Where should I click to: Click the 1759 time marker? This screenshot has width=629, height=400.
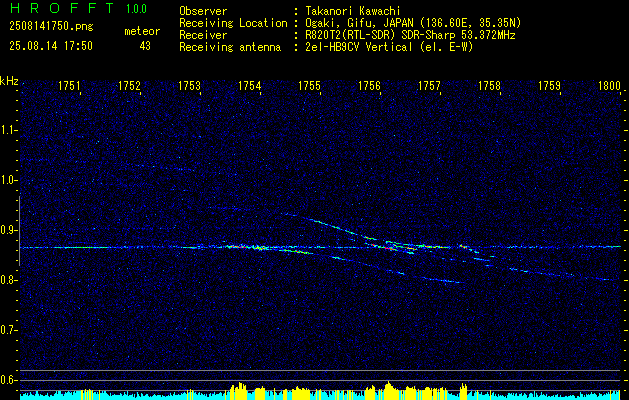click(549, 86)
